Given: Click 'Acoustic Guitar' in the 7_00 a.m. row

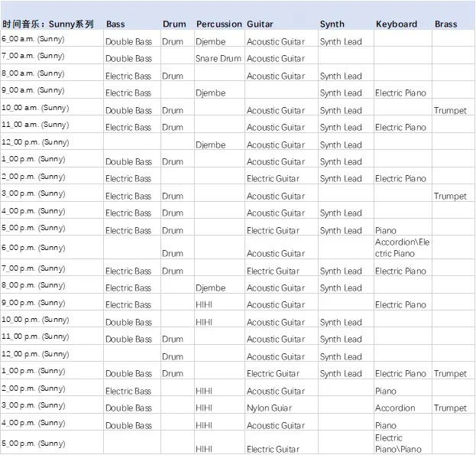Looking at the screenshot, I should click(x=276, y=58).
